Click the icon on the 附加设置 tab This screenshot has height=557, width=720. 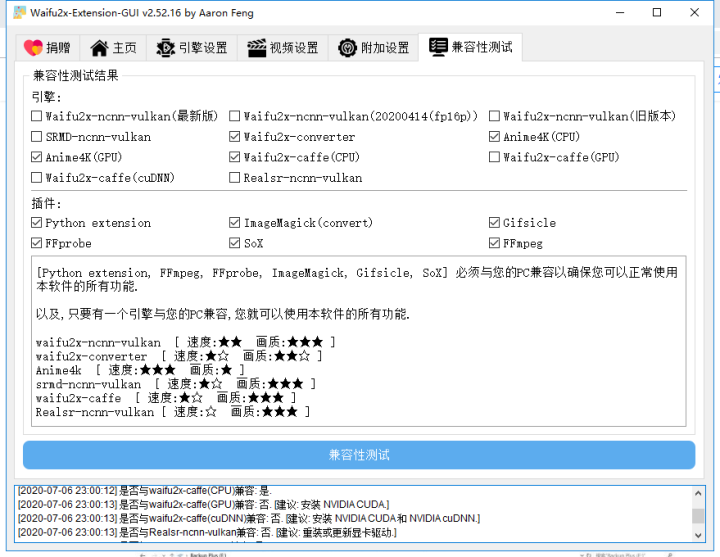click(348, 48)
